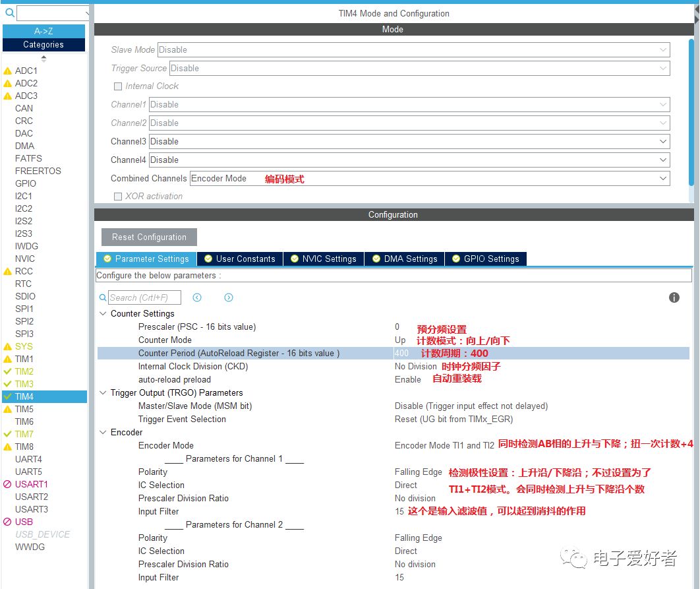Open the sidebar search dropdown arrow
The image size is (700, 589).
click(x=86, y=13)
